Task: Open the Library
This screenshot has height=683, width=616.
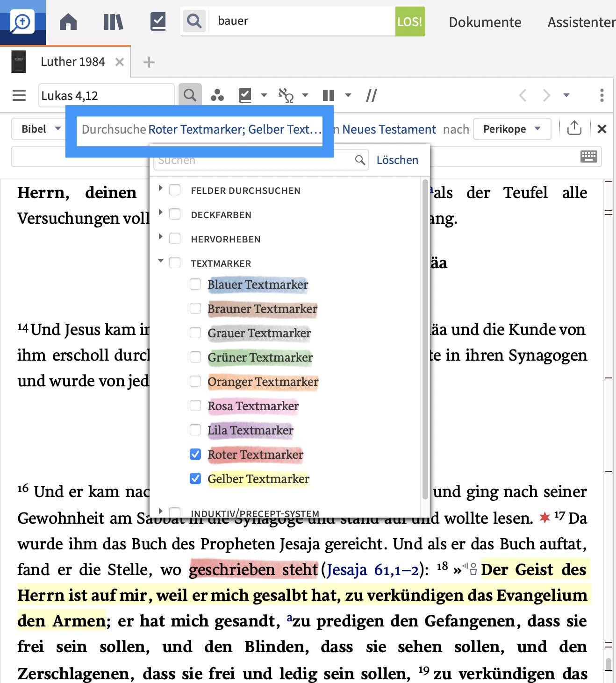Action: [113, 21]
